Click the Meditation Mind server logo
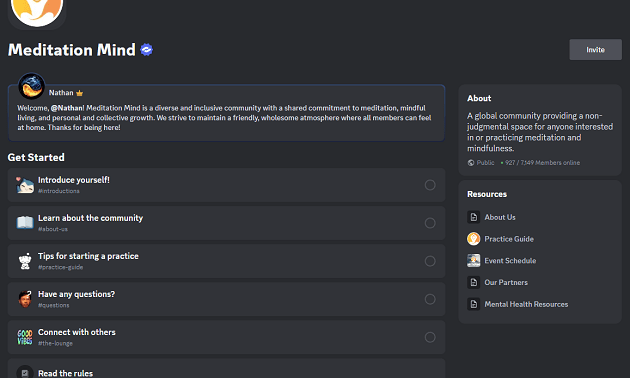Image resolution: width=630 pixels, height=378 pixels. pyautogui.click(x=37, y=12)
